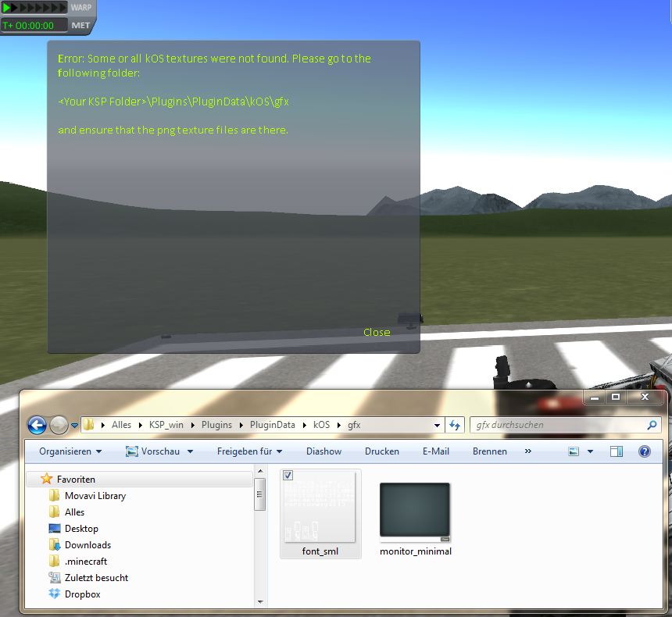Viewport: 672px width, 617px height.
Task: Select the Favoriten star header
Action: tap(76, 479)
